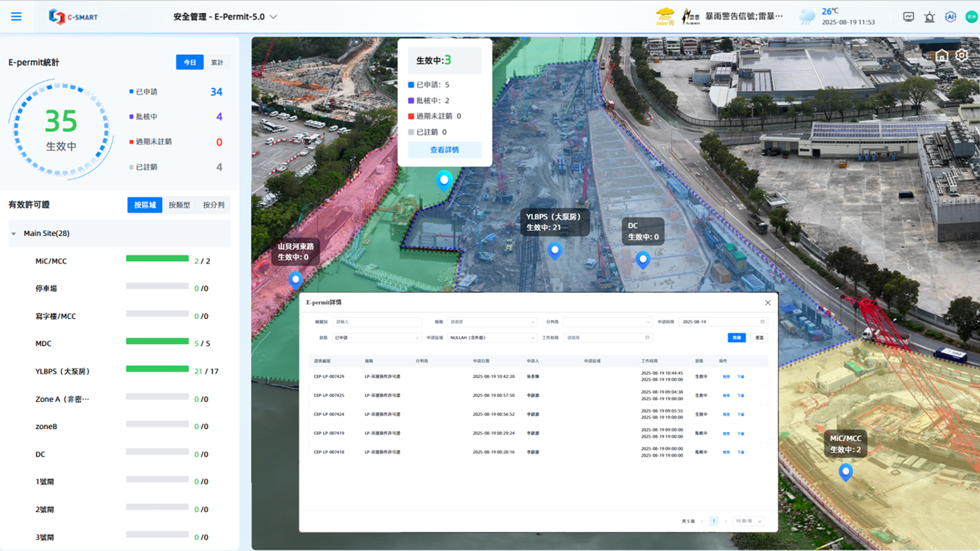
Task: Click the Amber rainstorm warning icon
Action: coord(665,16)
